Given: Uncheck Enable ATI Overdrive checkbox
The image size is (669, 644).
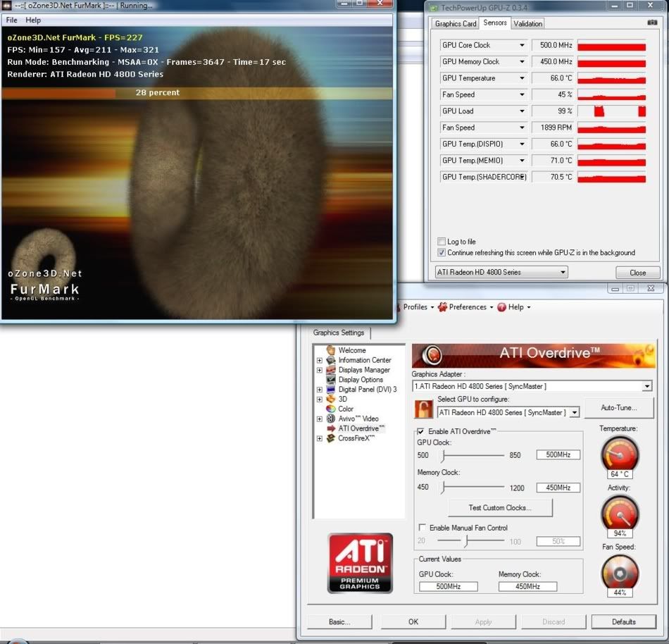Looking at the screenshot, I should [421, 431].
